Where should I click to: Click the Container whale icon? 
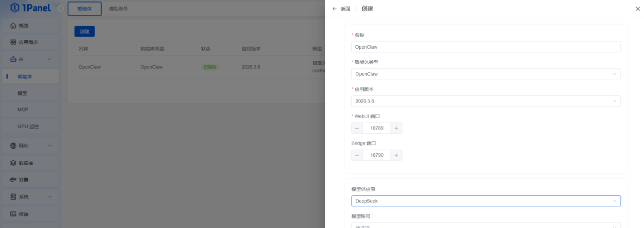[x=13, y=180]
